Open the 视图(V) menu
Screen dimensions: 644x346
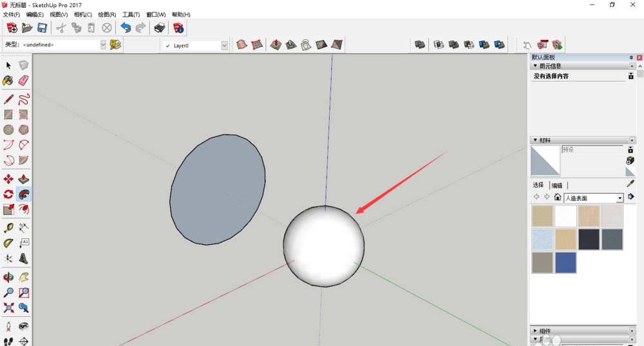(x=59, y=14)
